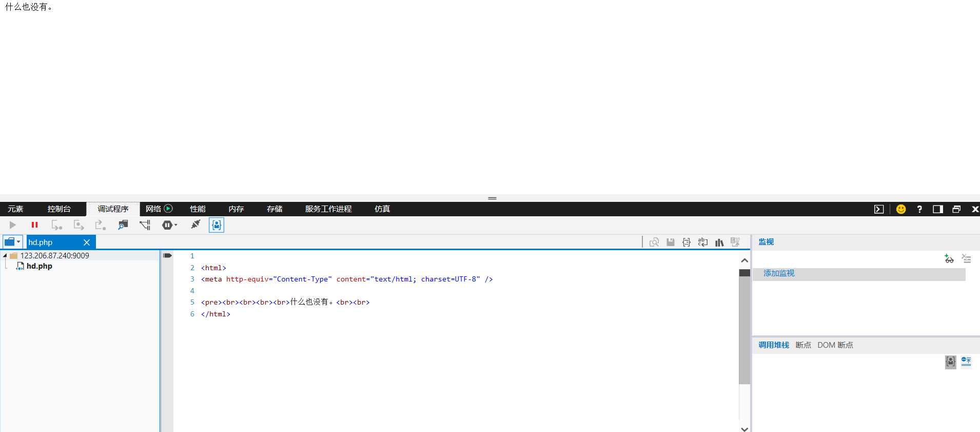
Task: Click the Step Over debugger icon
Action: pos(79,225)
